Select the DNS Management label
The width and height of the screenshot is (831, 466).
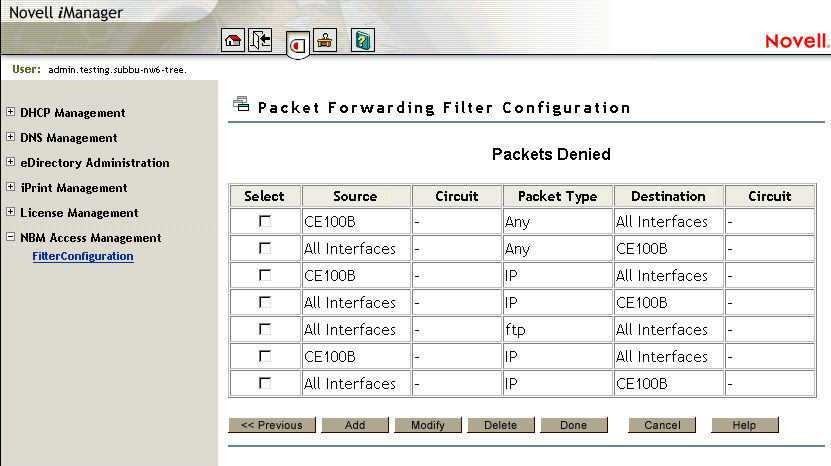(x=68, y=138)
